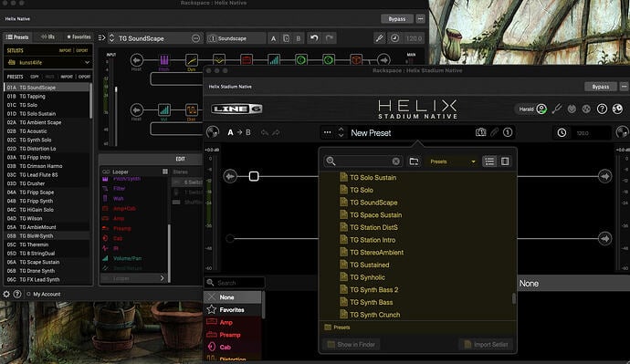Image resolution: width=630 pixels, height=364 pixels.
Task: Open Helix Native help question mark
Action: tap(16, 294)
